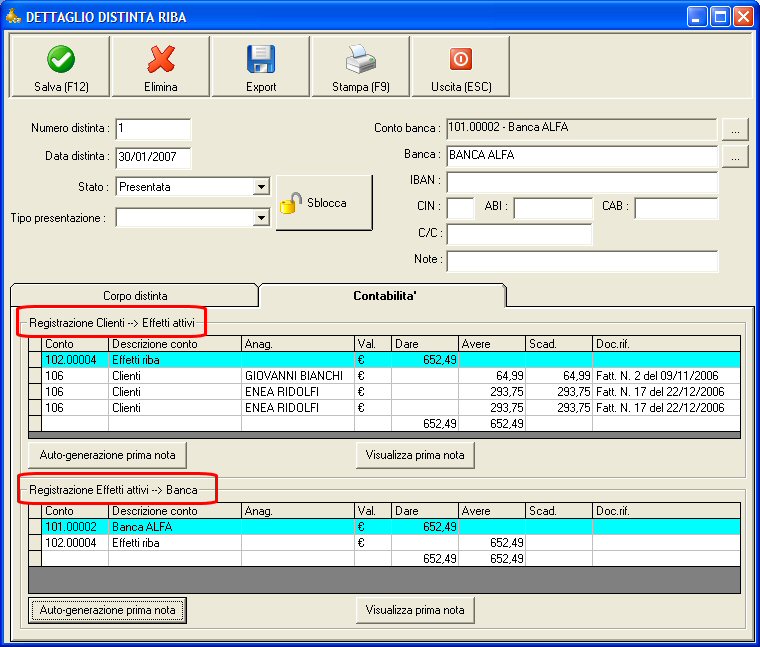The width and height of the screenshot is (760, 647).
Task: Select the GIOVANNI BIANCHI table row
Action: tap(293, 376)
